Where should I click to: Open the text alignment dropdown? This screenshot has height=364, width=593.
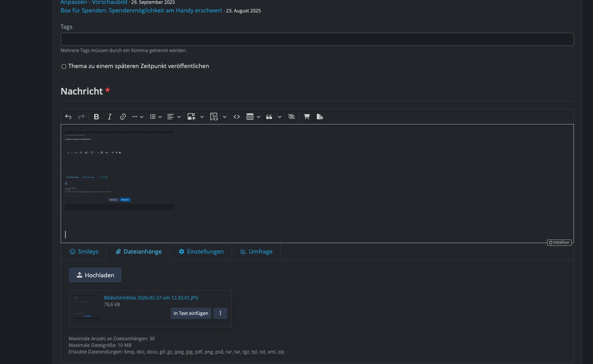[179, 117]
